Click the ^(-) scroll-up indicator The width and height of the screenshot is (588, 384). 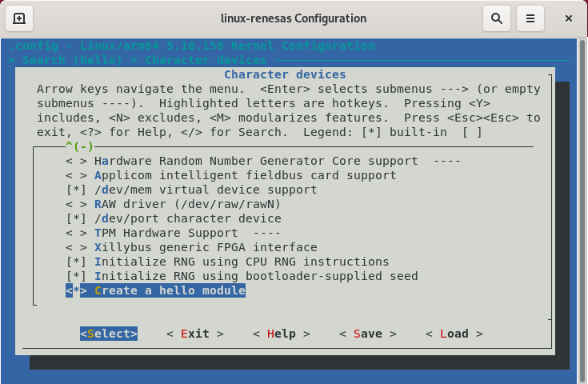(79, 146)
